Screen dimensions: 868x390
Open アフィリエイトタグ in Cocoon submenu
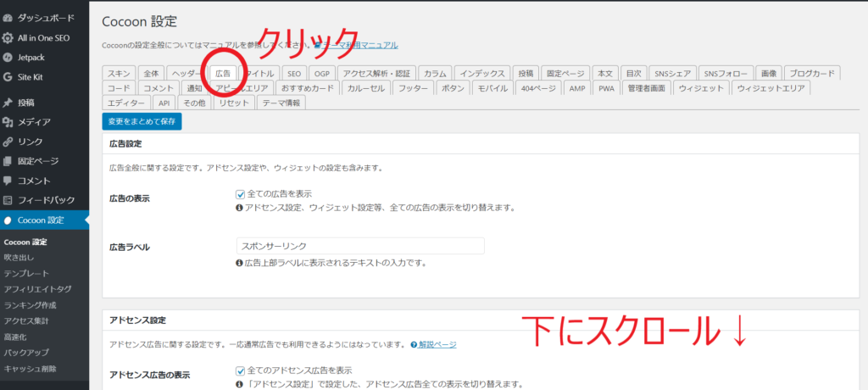click(37, 289)
